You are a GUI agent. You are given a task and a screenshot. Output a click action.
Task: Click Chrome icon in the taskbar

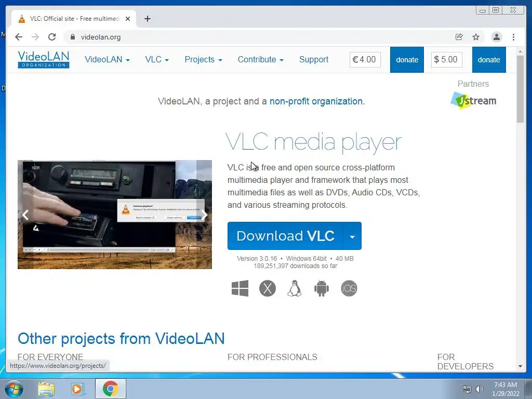coord(110,389)
